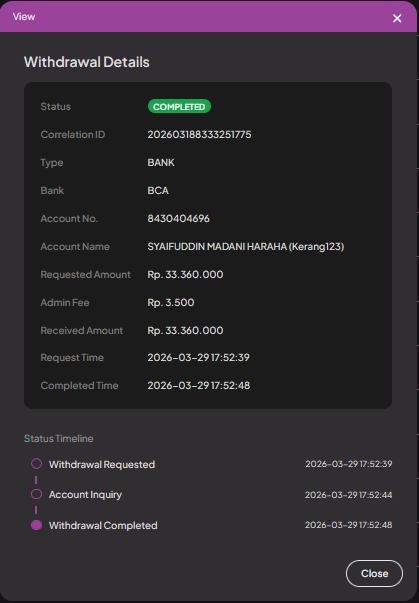Click Withdrawal Completed timestamp in timeline
Screen dimensions: 419x603
[349, 525]
